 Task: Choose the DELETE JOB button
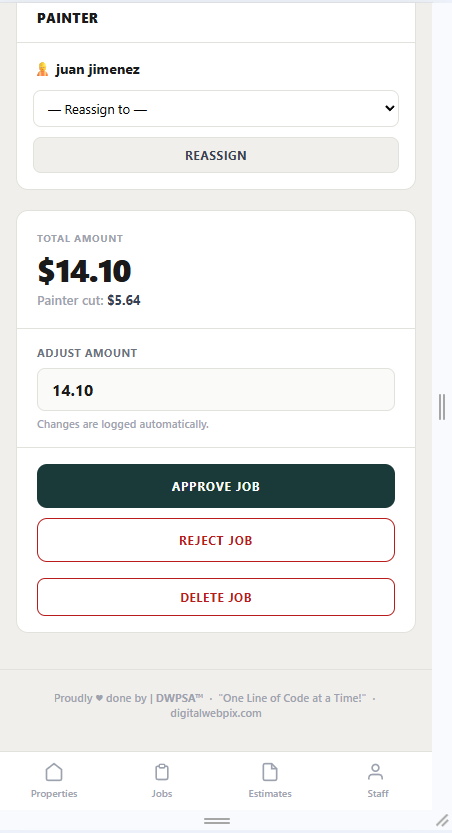[216, 597]
